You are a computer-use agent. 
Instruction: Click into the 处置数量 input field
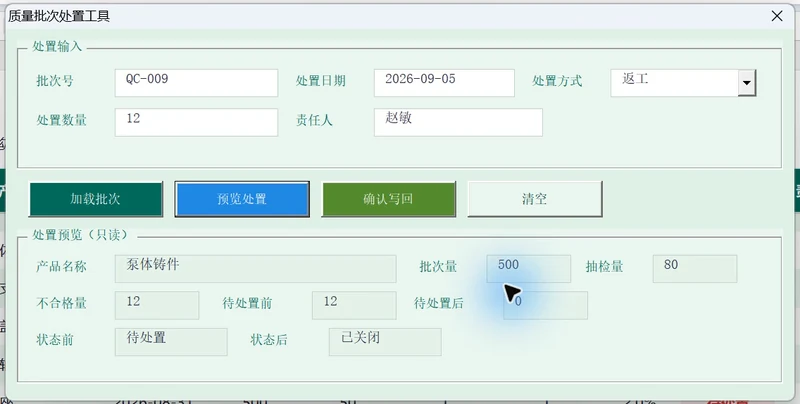tap(196, 122)
